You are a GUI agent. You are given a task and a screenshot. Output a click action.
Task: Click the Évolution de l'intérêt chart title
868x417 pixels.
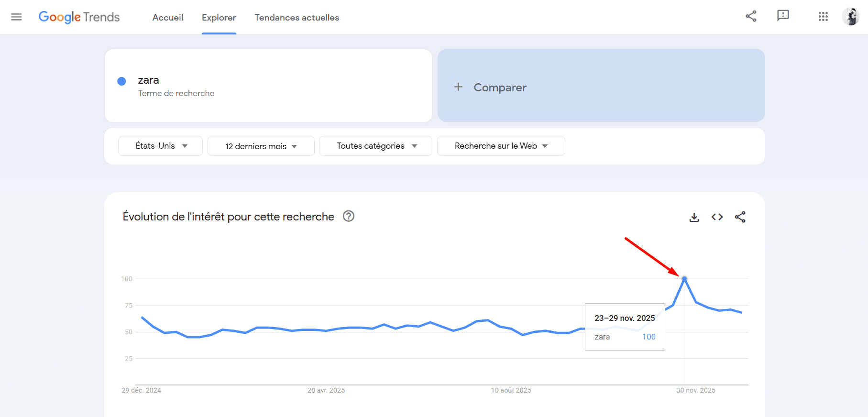228,217
